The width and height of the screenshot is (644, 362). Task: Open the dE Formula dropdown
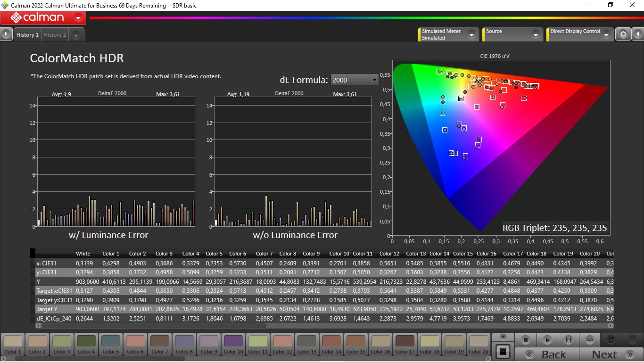pos(354,80)
